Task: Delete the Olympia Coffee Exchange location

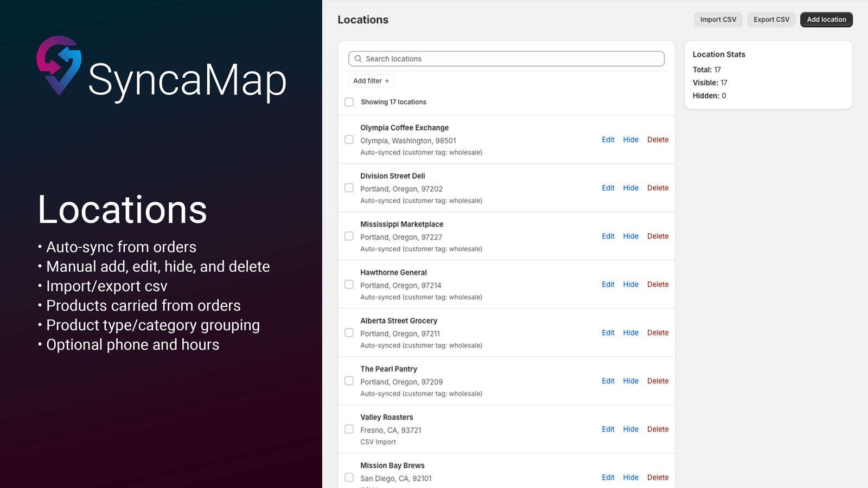Action: coord(658,139)
